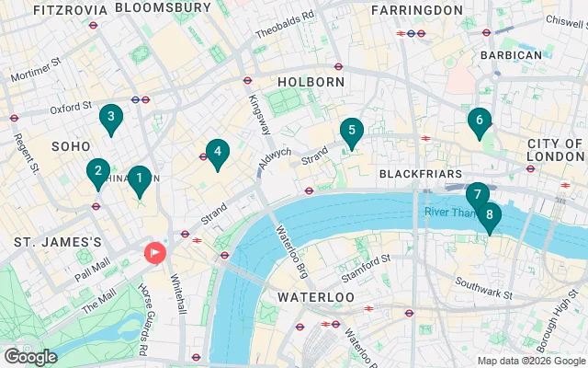
Task: Select the HOLBORN district label
Action: pos(311,82)
